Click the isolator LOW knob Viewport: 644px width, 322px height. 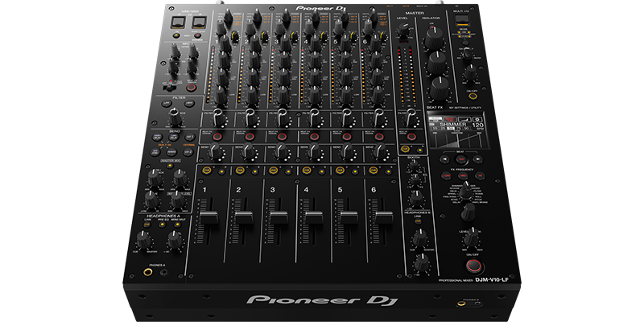[x=440, y=88]
